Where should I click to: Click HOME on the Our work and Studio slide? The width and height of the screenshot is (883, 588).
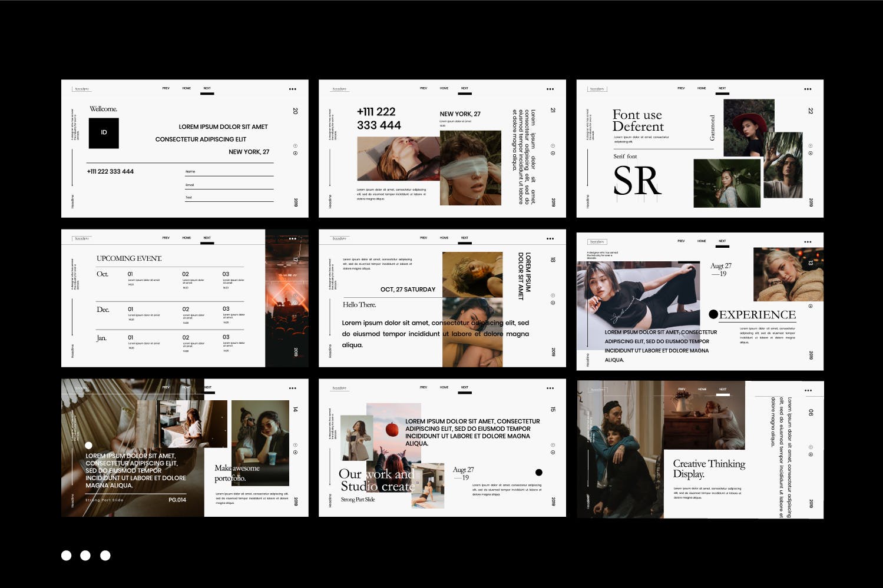[444, 387]
